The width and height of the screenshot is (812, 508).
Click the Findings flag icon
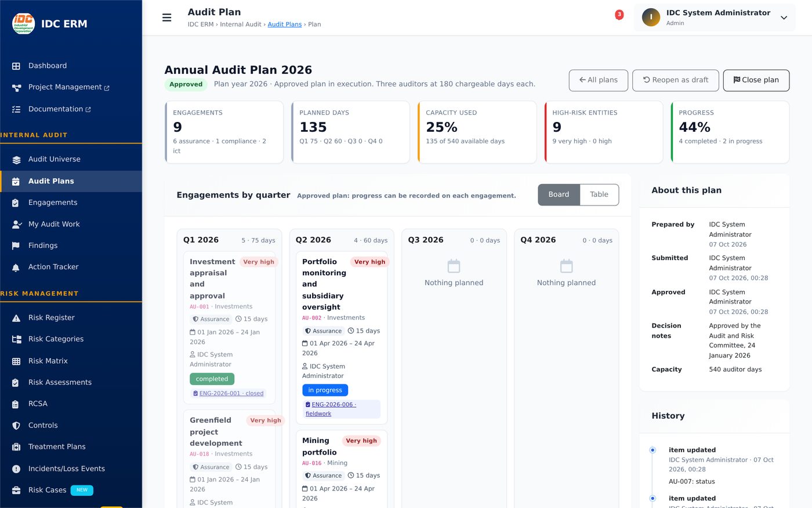(16, 246)
